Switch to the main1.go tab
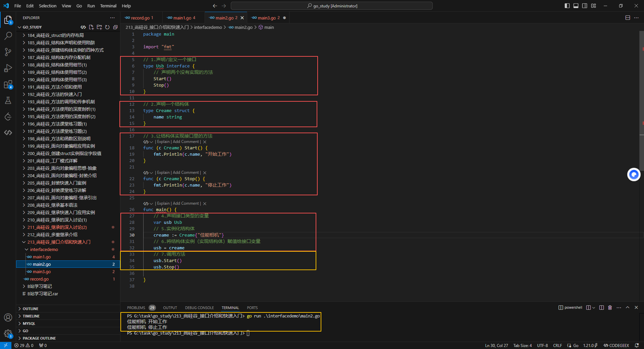This screenshot has height=349, width=644. (183, 18)
